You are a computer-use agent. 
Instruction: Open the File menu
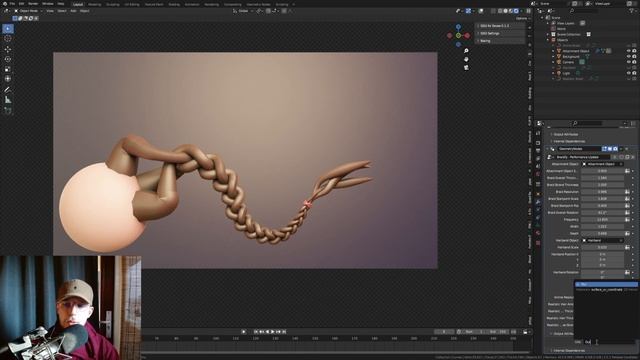click(x=12, y=4)
